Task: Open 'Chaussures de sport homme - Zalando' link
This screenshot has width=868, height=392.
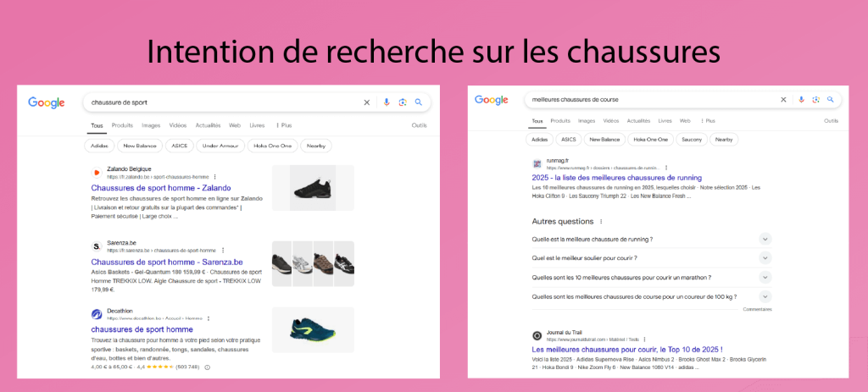Action: 161,188
